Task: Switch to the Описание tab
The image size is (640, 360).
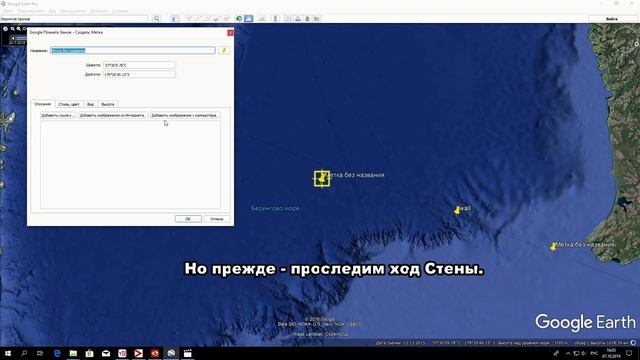Action: (x=43, y=104)
